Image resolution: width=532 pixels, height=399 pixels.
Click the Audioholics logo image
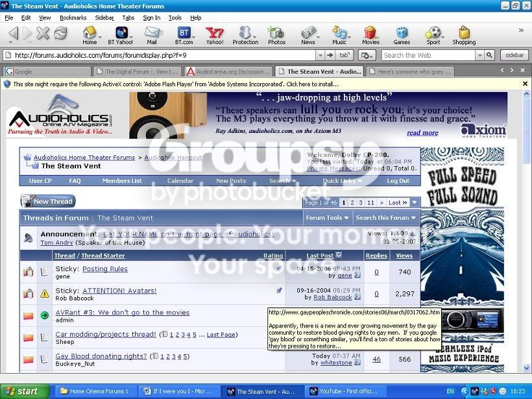(61, 115)
